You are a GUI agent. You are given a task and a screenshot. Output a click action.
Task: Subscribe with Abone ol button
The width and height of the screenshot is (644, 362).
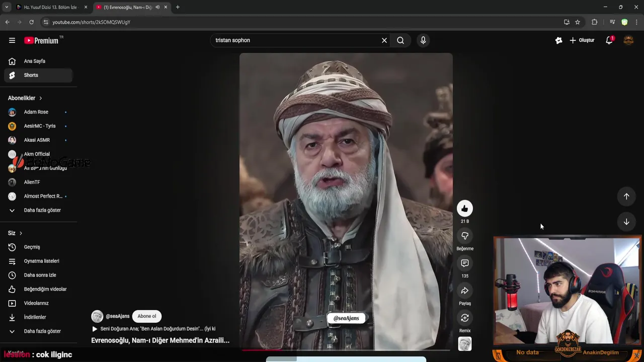pyautogui.click(x=147, y=316)
